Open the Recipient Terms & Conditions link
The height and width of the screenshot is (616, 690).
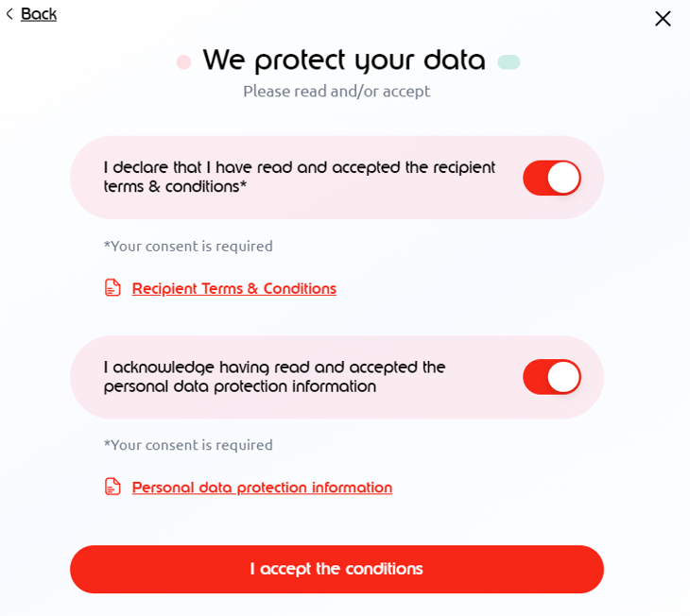pos(233,288)
